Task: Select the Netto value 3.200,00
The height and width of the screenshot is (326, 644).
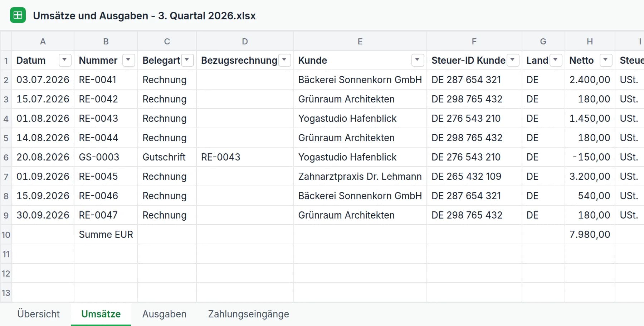Action: pyautogui.click(x=590, y=177)
